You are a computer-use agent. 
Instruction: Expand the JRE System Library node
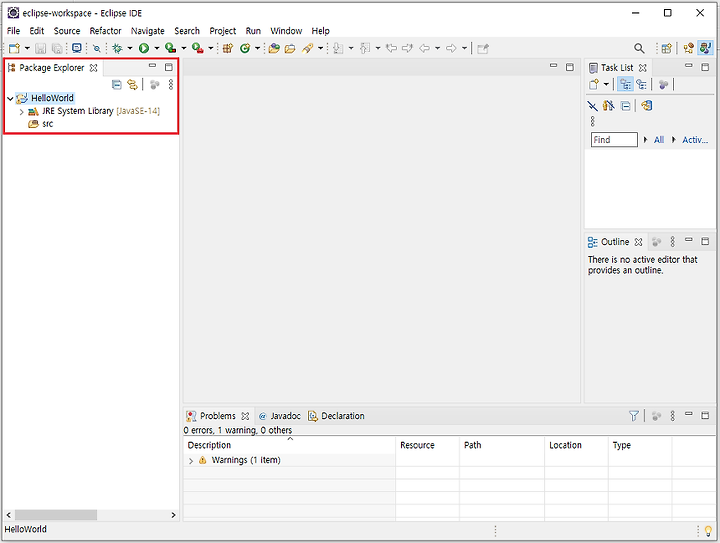(21, 112)
